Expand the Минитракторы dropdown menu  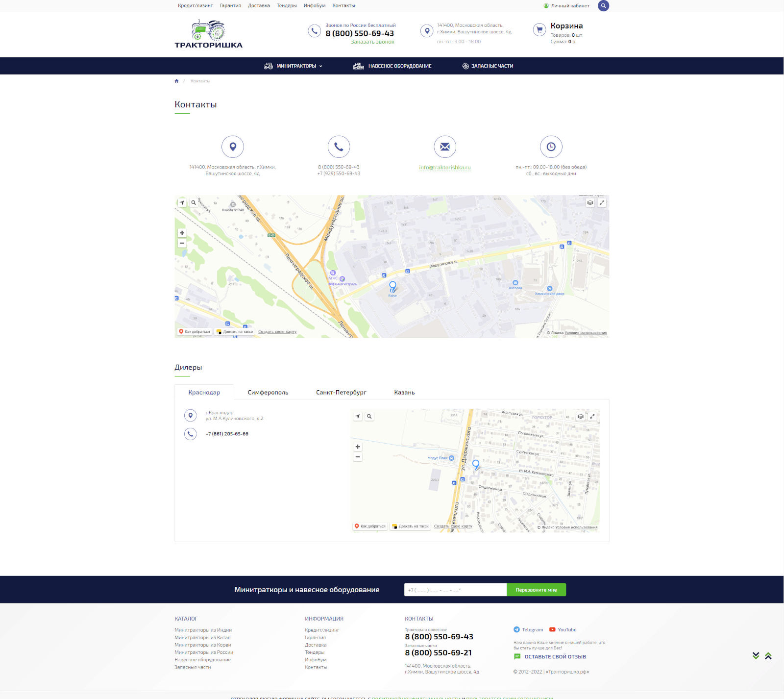click(293, 66)
